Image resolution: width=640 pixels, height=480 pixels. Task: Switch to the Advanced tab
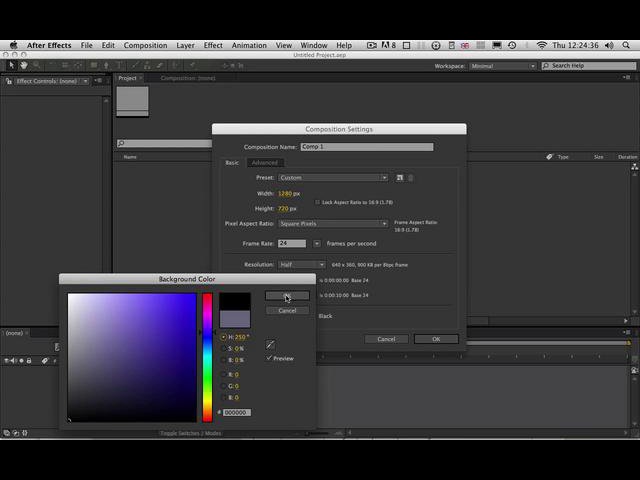265,163
